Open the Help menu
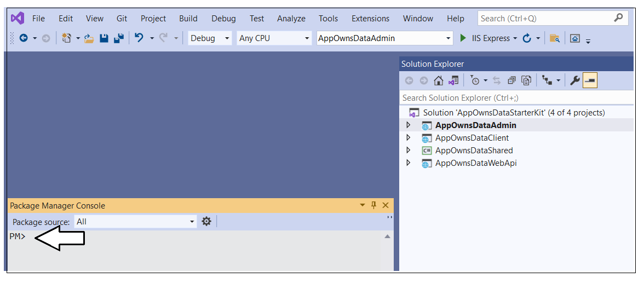The image size is (644, 283). click(x=456, y=19)
